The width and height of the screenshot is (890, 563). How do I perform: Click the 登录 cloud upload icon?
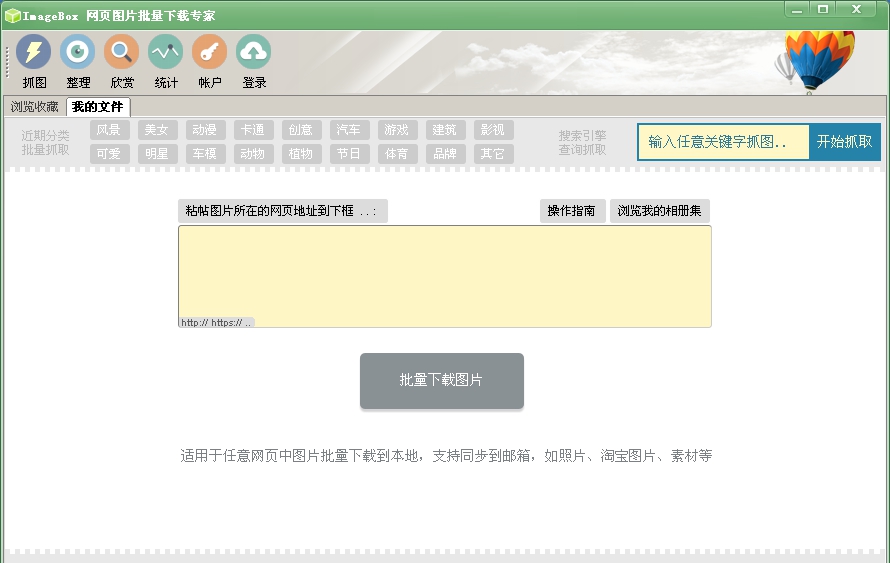pos(253,52)
